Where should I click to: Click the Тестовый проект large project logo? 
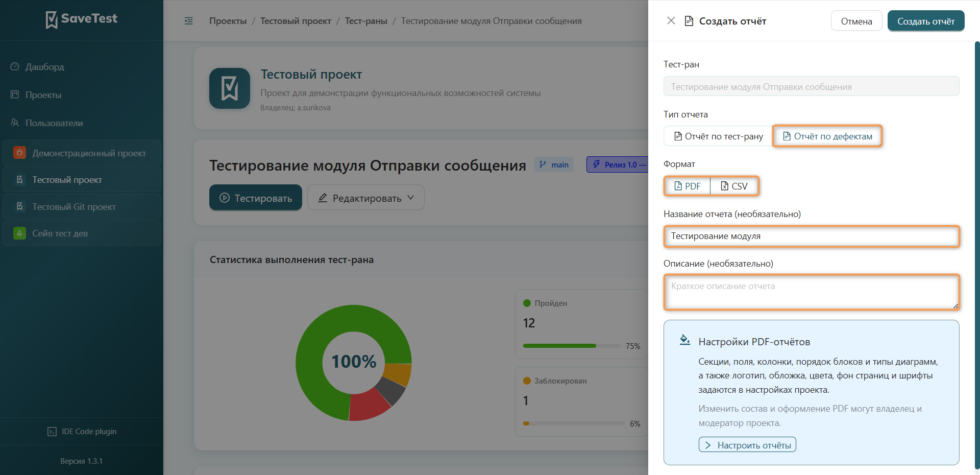pos(230,88)
